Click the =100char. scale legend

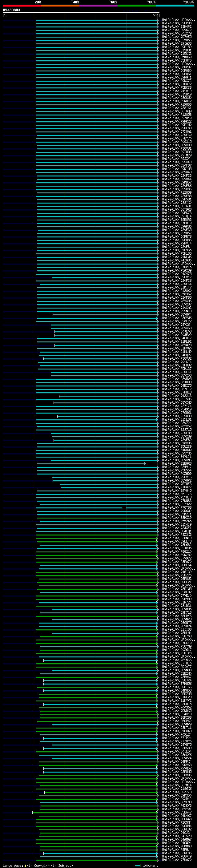click(x=146, y=866)
